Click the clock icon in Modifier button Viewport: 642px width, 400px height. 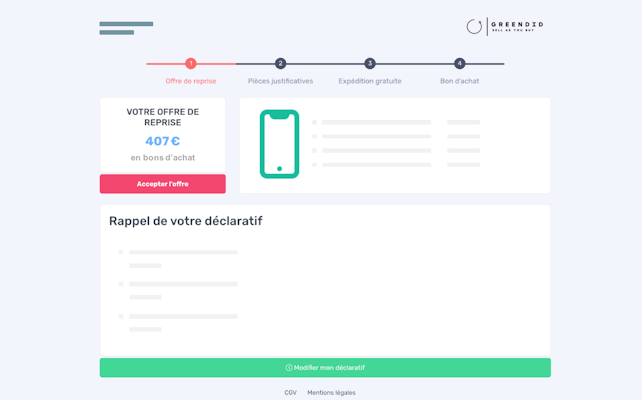(x=289, y=368)
